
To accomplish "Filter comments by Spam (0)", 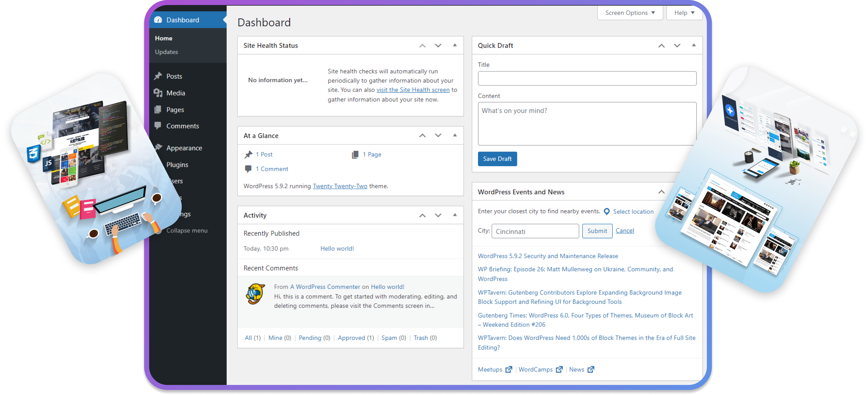I will pos(394,338).
